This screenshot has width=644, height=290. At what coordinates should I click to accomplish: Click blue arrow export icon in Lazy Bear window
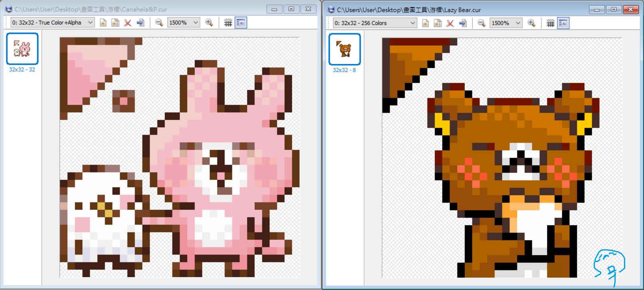(x=463, y=23)
